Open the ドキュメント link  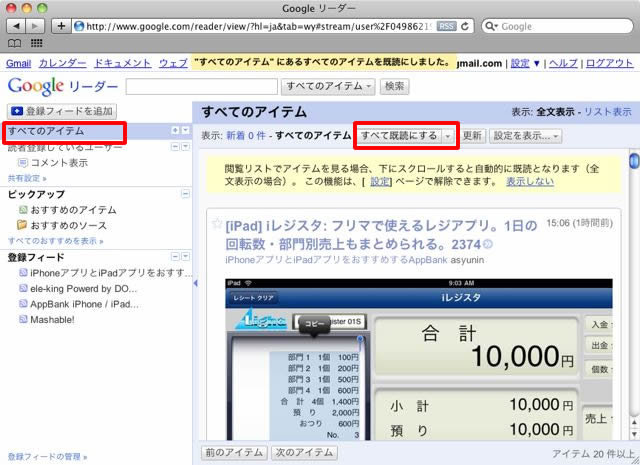122,63
